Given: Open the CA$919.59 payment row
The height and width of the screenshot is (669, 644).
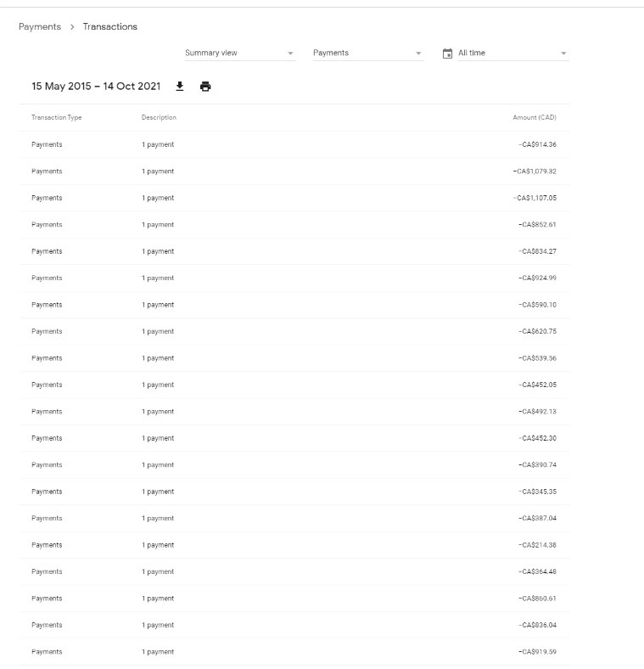Looking at the screenshot, I should [294, 652].
